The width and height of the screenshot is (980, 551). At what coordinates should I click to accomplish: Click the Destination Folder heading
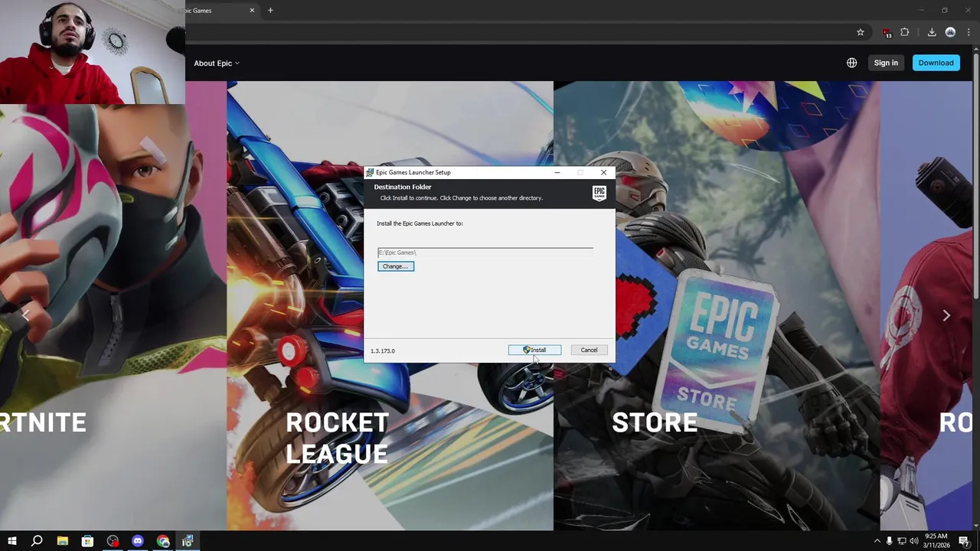(x=403, y=187)
